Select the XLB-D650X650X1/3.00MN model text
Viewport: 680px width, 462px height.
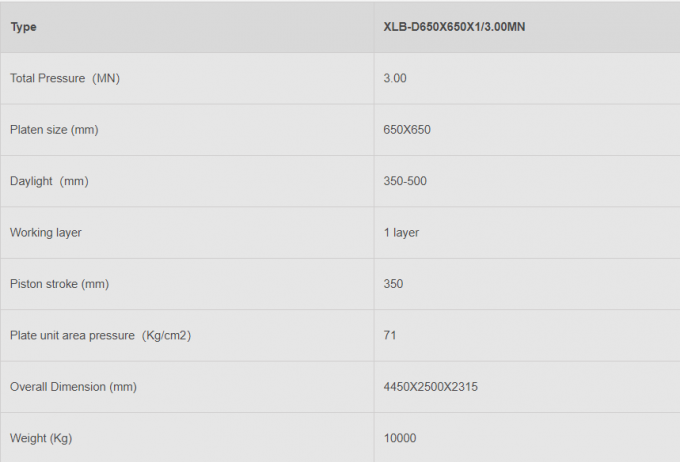pyautogui.click(x=455, y=27)
